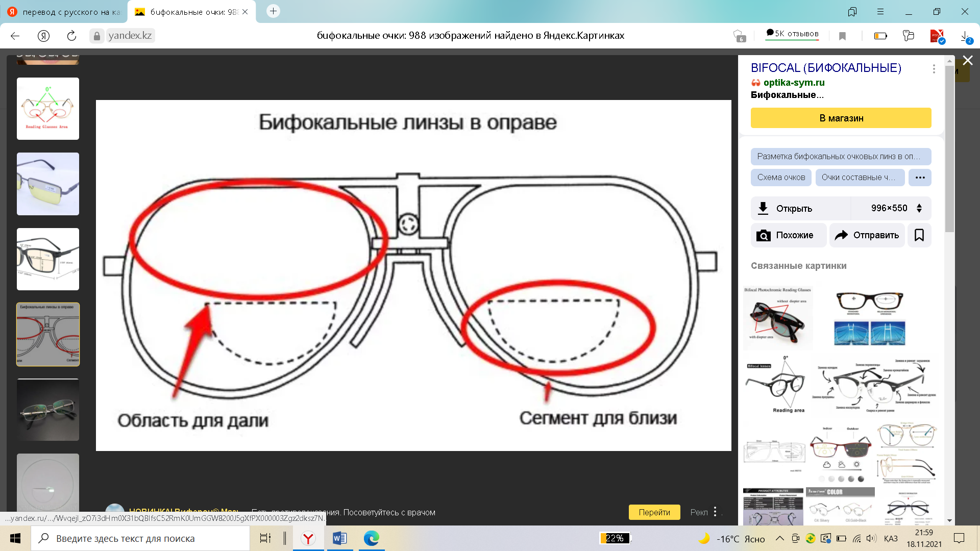Toggle the КАЗ keyboard language indicator
Screen dimensions: 980x551
(x=890, y=539)
